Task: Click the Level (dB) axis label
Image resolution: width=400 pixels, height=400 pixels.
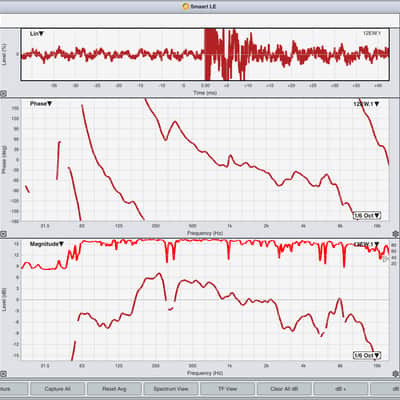Action: tap(4, 300)
